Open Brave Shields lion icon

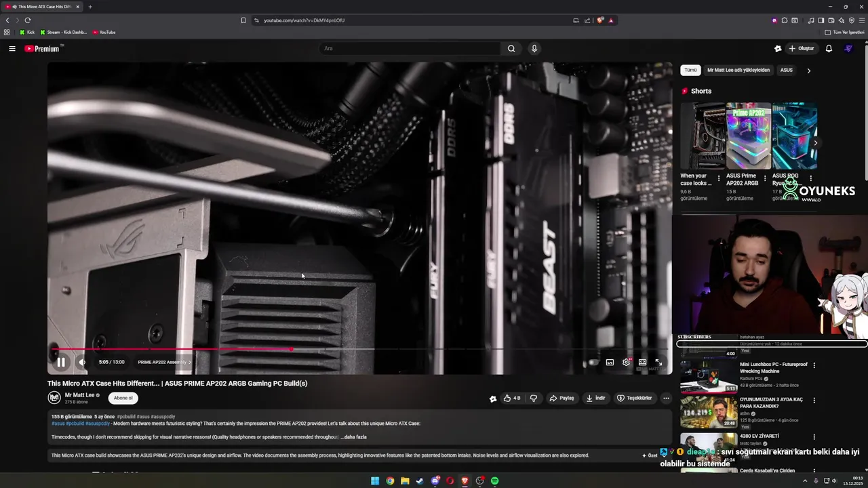(x=600, y=20)
